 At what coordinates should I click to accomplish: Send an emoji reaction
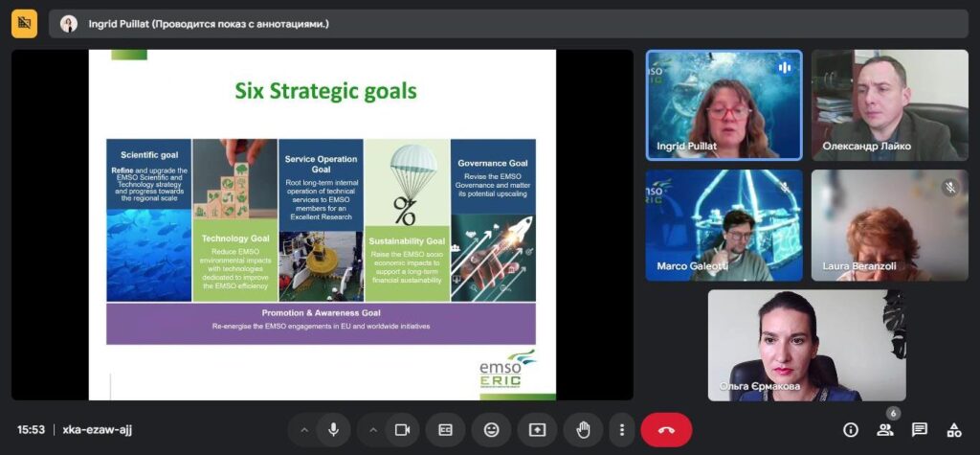point(491,430)
